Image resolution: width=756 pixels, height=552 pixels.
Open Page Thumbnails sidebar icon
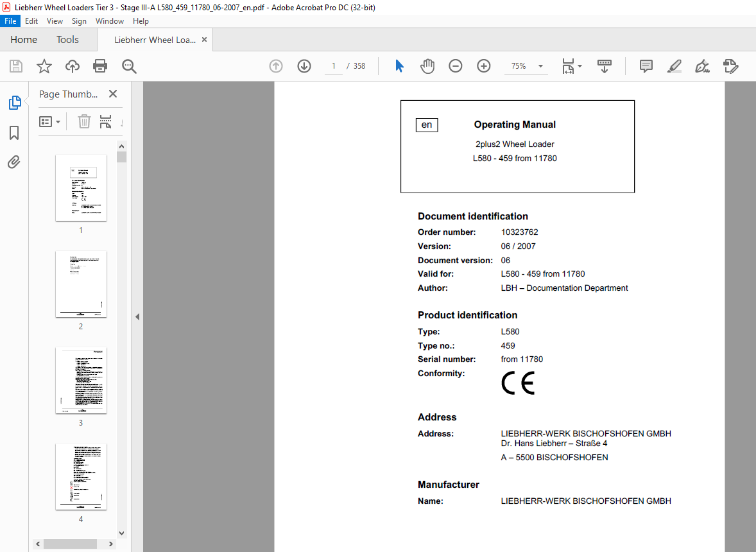click(x=15, y=103)
